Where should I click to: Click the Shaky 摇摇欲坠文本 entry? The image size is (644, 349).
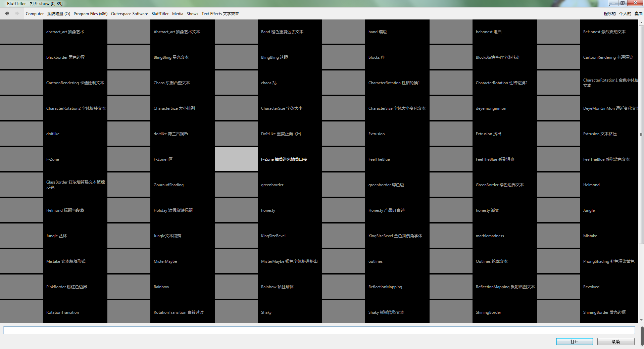(386, 312)
